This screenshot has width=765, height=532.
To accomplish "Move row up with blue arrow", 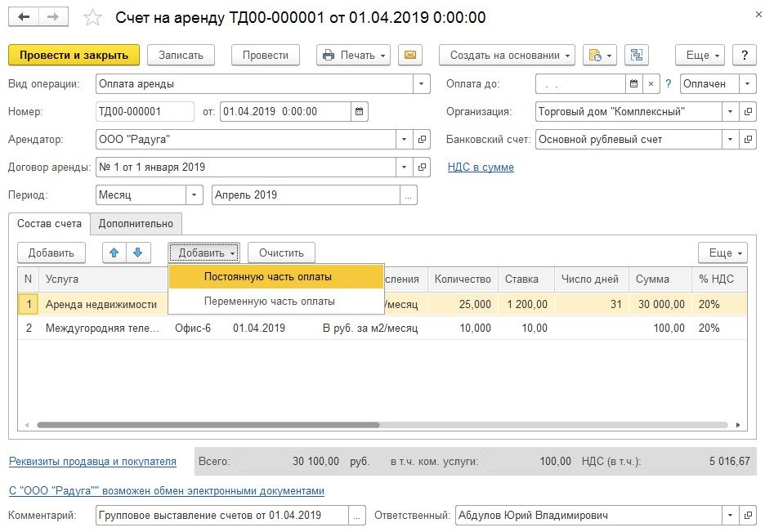I will pos(114,253).
